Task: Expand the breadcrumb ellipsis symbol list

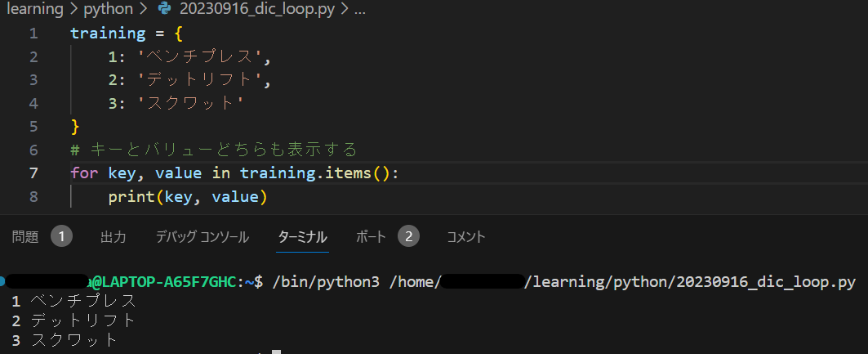Action: click(x=360, y=10)
